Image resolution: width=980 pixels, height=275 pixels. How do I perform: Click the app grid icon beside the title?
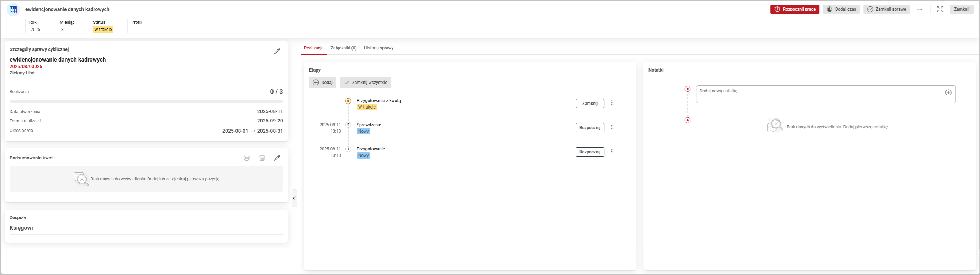pos(13,10)
